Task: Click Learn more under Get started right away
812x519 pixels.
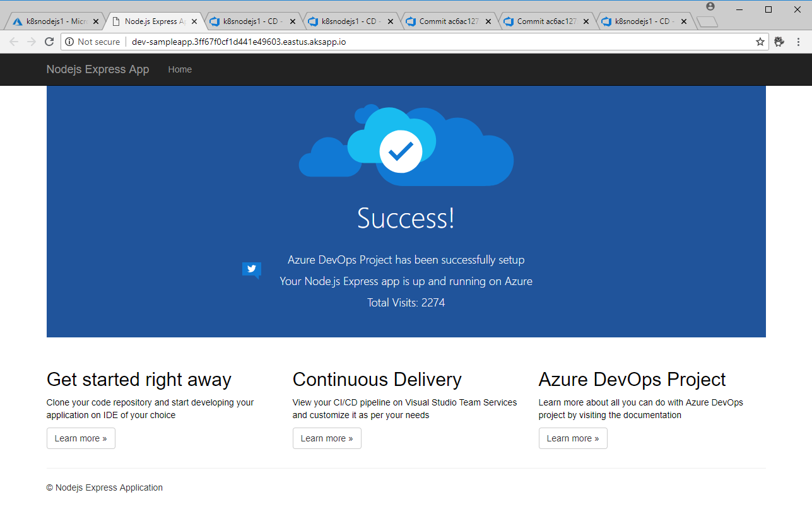Action: tap(81, 438)
